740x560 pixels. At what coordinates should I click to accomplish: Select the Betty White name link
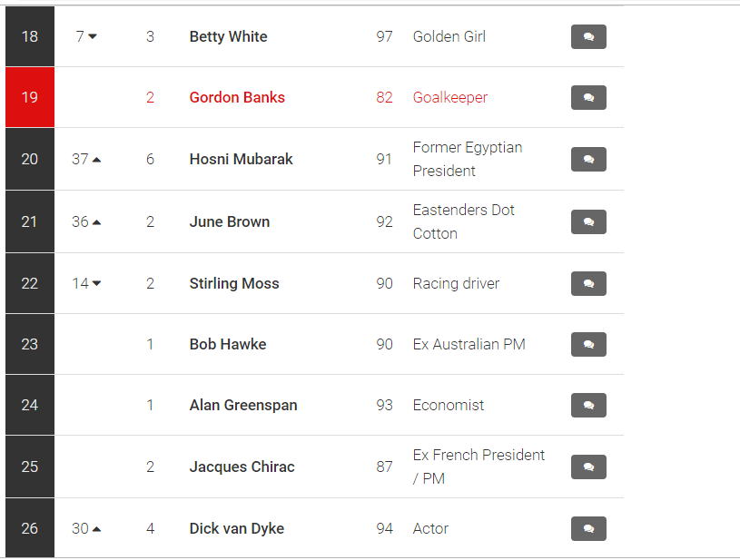[229, 36]
